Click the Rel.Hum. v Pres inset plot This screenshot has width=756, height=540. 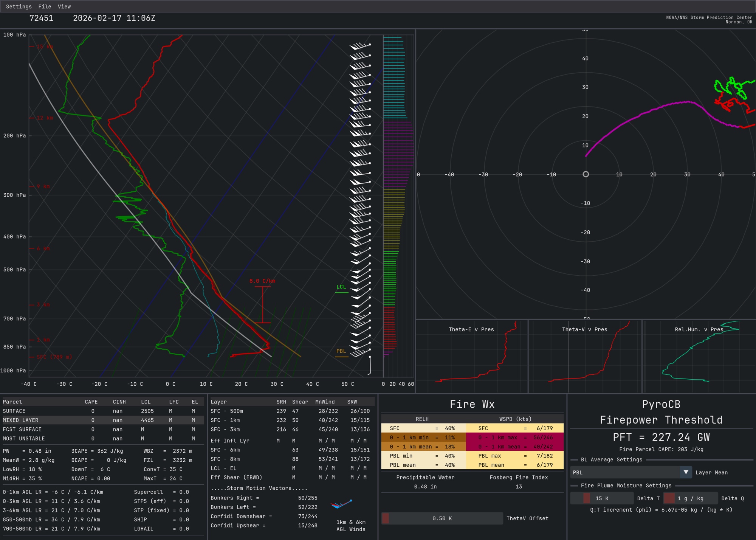pos(699,355)
